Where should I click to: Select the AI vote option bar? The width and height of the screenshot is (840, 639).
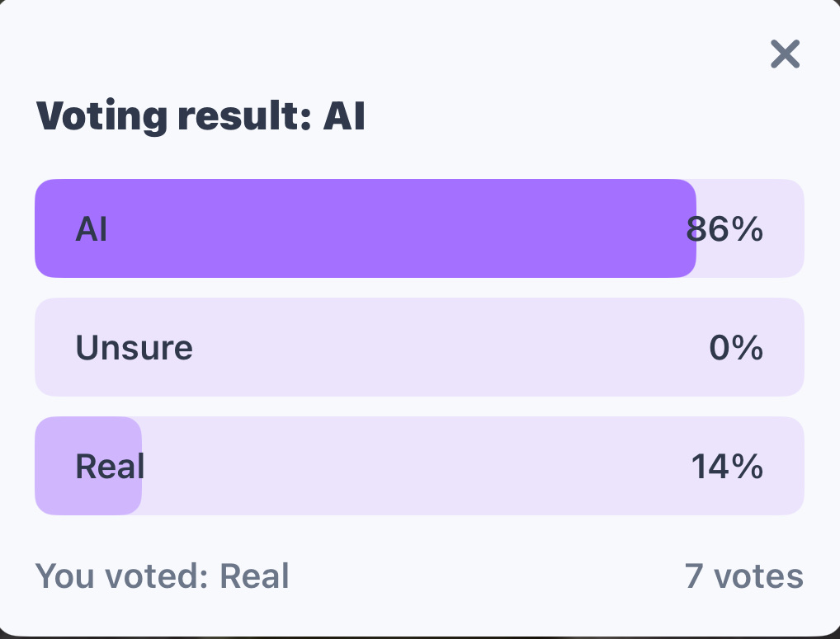419,228
